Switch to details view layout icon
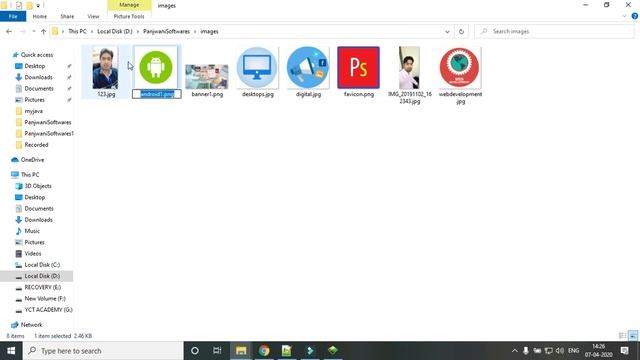This screenshot has height=360, width=640. pos(622,336)
